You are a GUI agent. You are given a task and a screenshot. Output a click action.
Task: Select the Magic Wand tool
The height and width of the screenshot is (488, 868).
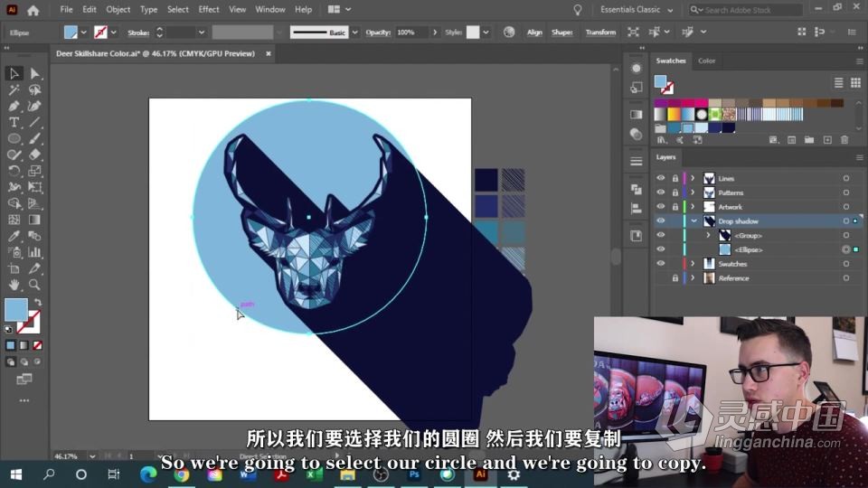coord(14,89)
